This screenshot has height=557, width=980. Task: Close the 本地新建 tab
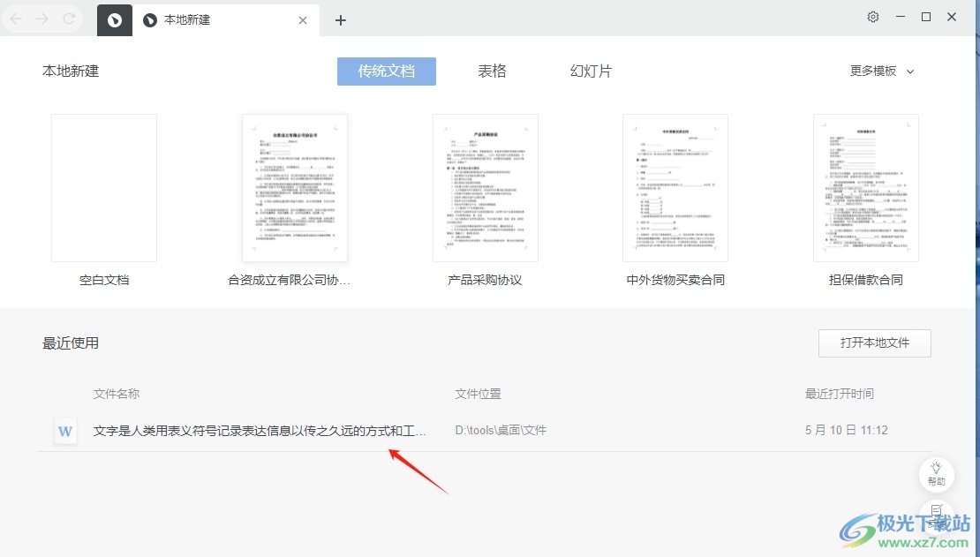pos(303,20)
